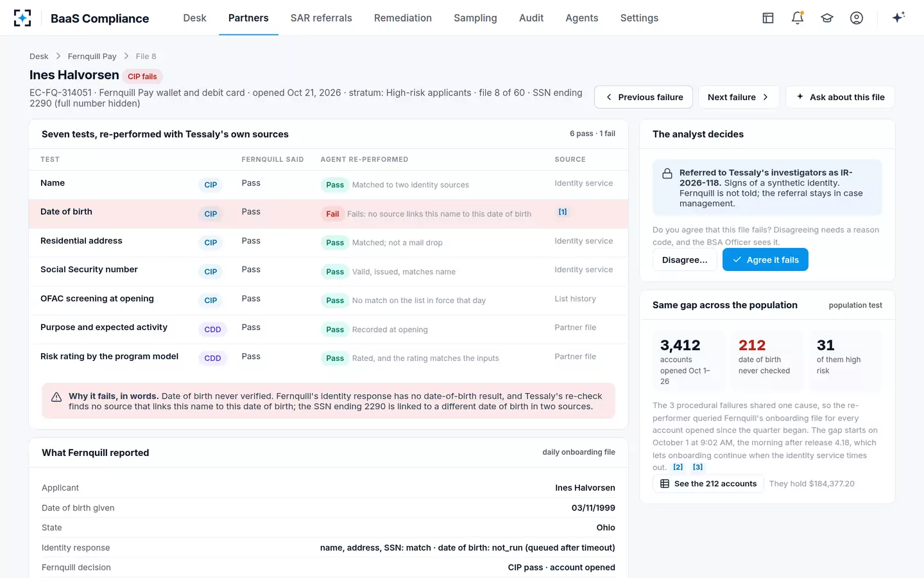Image resolution: width=924 pixels, height=578 pixels.
Task: Open citation [2] in population text
Action: coord(678,467)
